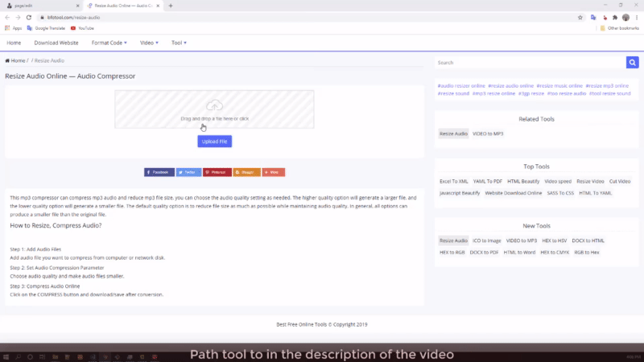
Task: Expand the Tool dropdown menu
Action: pyautogui.click(x=179, y=43)
